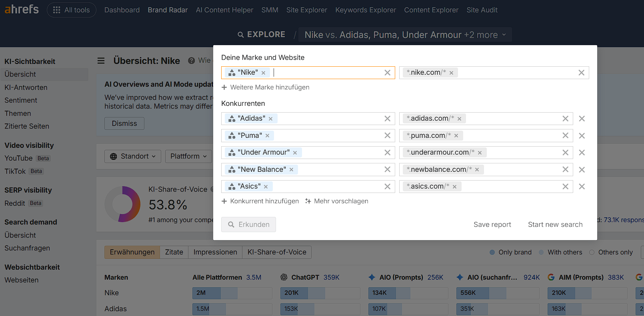Remove the *.newbalance.com/* tag
The height and width of the screenshot is (316, 644).
(477, 170)
